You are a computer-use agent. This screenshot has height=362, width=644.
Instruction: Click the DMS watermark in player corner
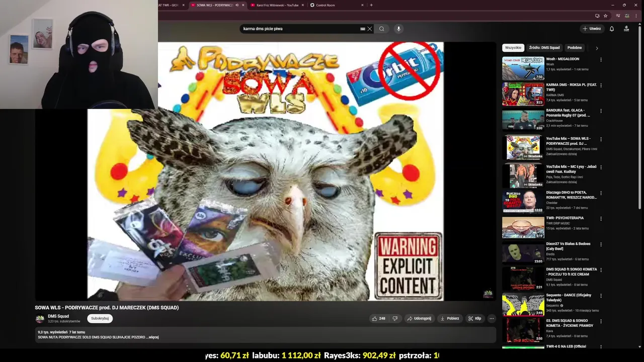coord(488,294)
